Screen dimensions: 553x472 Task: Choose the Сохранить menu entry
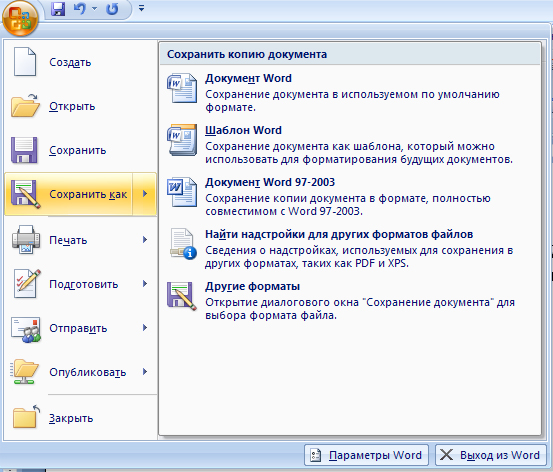coord(81,150)
